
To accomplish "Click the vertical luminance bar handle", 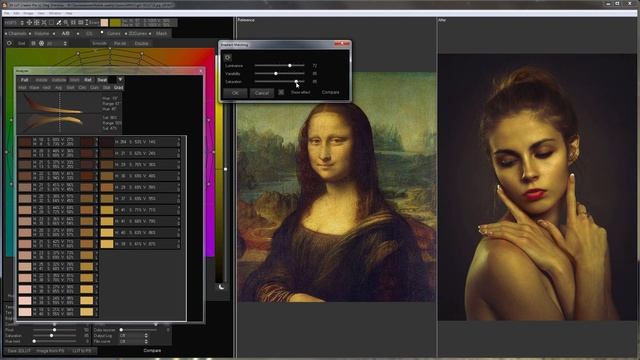I will tap(225, 169).
